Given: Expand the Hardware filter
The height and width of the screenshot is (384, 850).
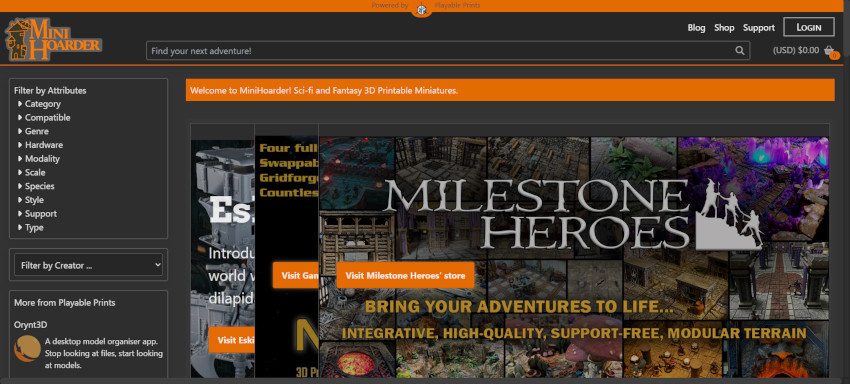Looking at the screenshot, I should pyautogui.click(x=40, y=145).
